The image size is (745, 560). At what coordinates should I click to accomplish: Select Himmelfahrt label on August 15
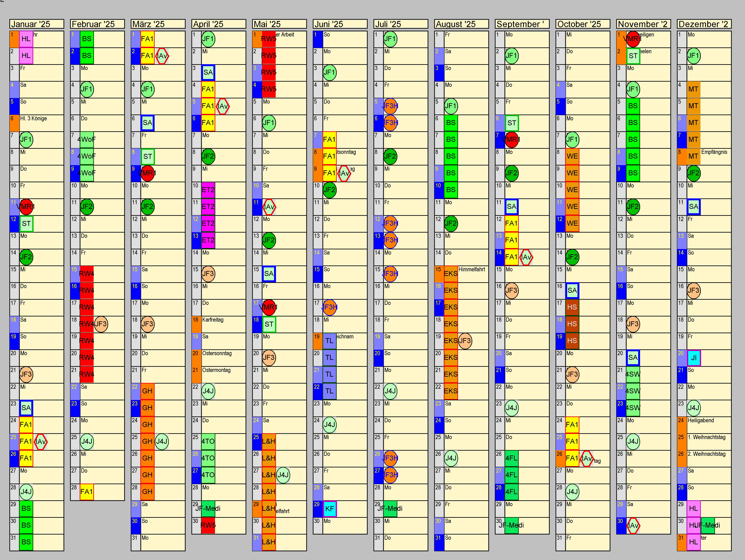[x=472, y=270]
